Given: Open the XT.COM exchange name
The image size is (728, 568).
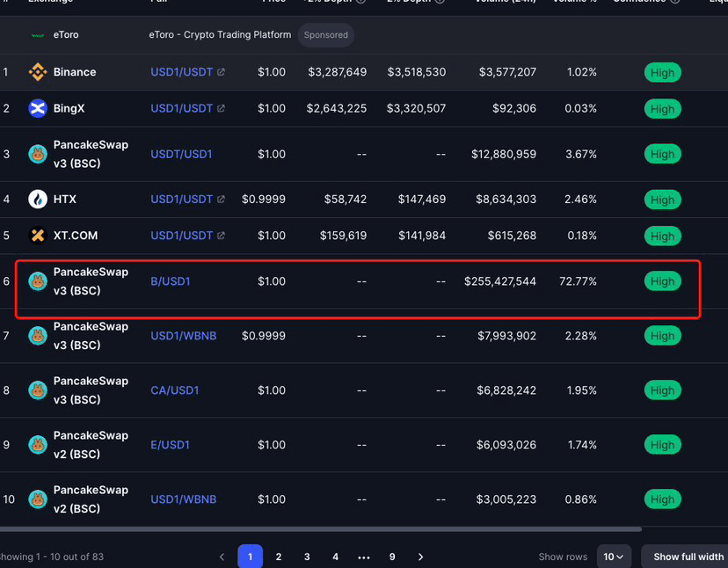Looking at the screenshot, I should pyautogui.click(x=76, y=236).
